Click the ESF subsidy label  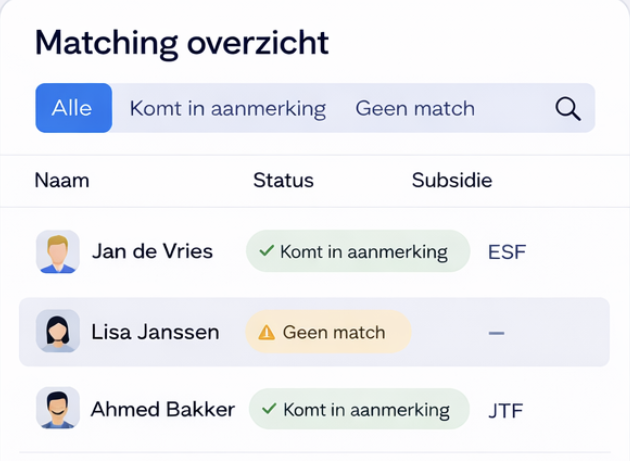[x=507, y=252]
